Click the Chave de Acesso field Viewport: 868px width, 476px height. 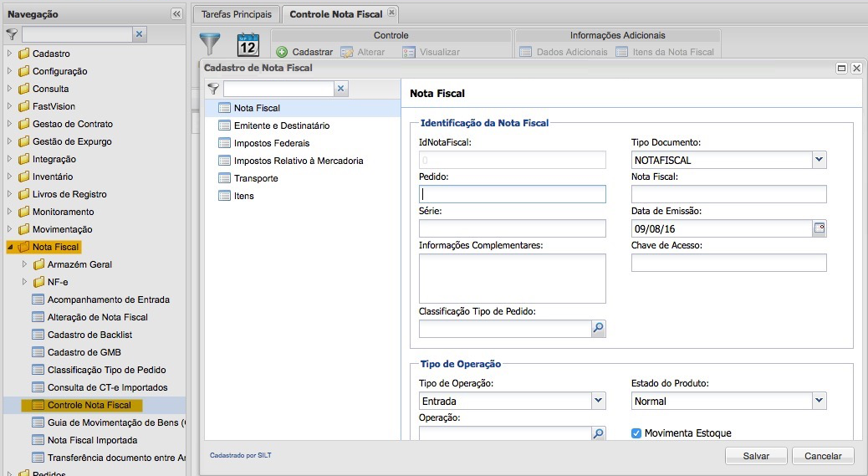click(728, 263)
